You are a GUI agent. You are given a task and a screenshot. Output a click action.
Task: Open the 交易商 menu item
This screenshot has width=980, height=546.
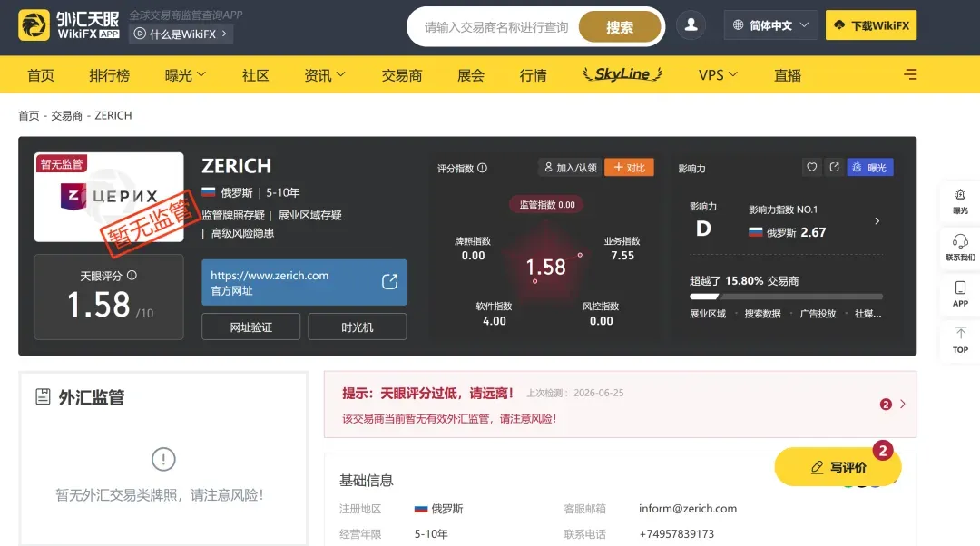pos(402,75)
